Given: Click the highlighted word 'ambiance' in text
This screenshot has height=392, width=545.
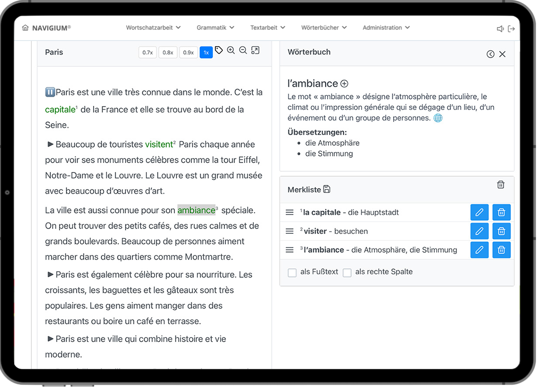Looking at the screenshot, I should [197, 210].
